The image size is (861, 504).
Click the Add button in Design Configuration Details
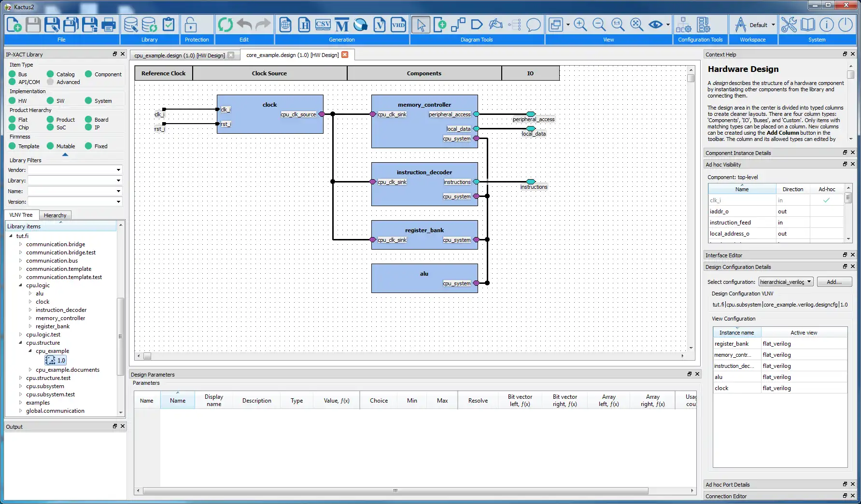[x=834, y=281]
